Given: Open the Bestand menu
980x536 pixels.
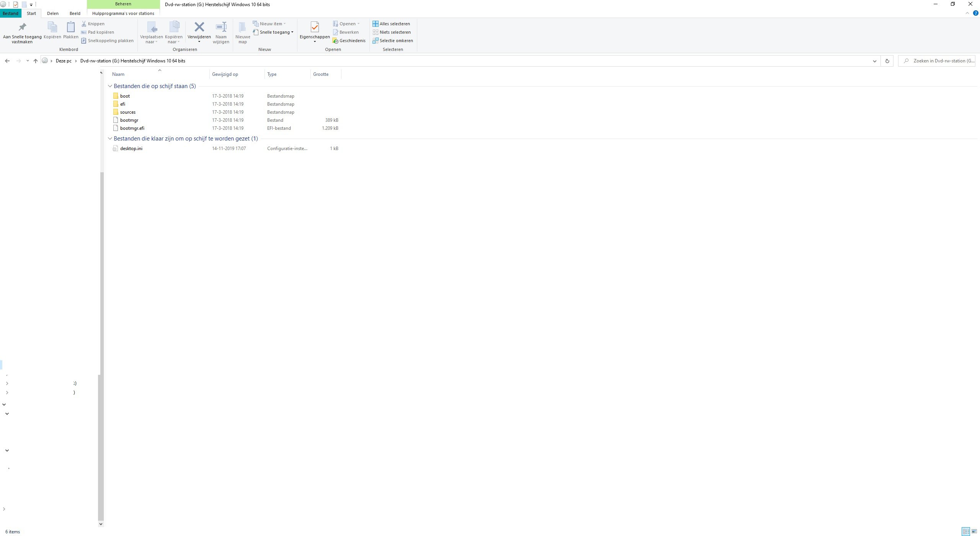Looking at the screenshot, I should click(x=10, y=13).
